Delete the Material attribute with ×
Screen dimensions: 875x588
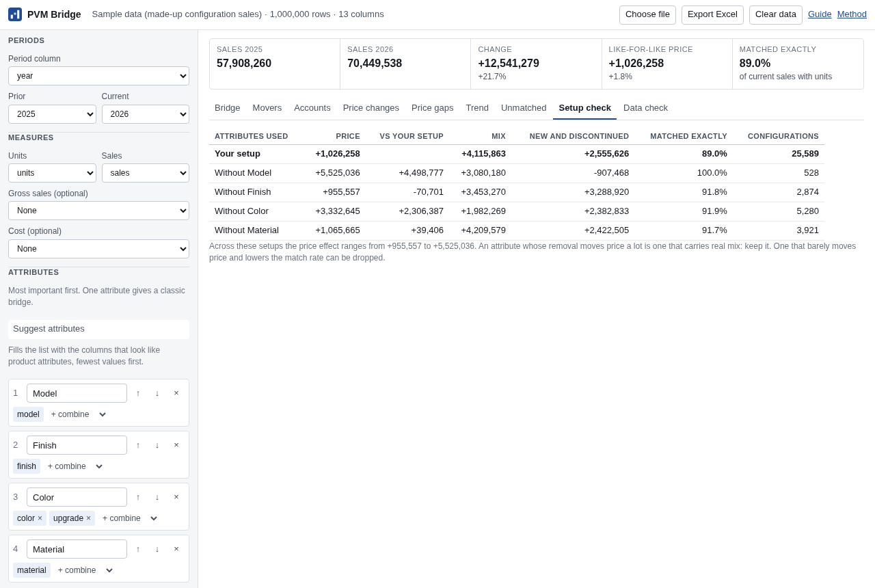176,549
